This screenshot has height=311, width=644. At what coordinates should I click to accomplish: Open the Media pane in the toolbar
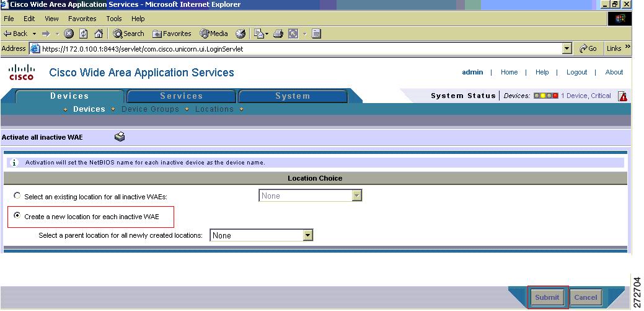pyautogui.click(x=214, y=34)
